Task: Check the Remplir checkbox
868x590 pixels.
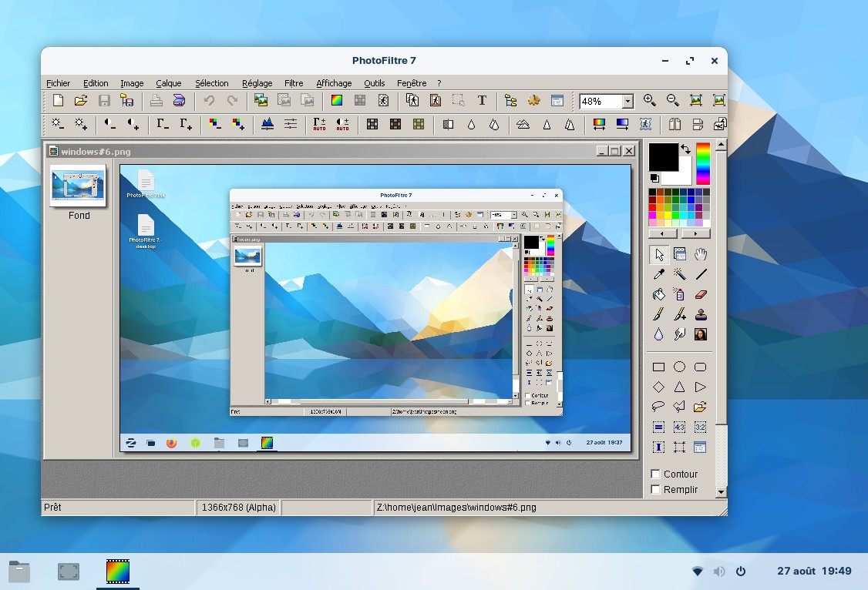Action: [x=656, y=490]
